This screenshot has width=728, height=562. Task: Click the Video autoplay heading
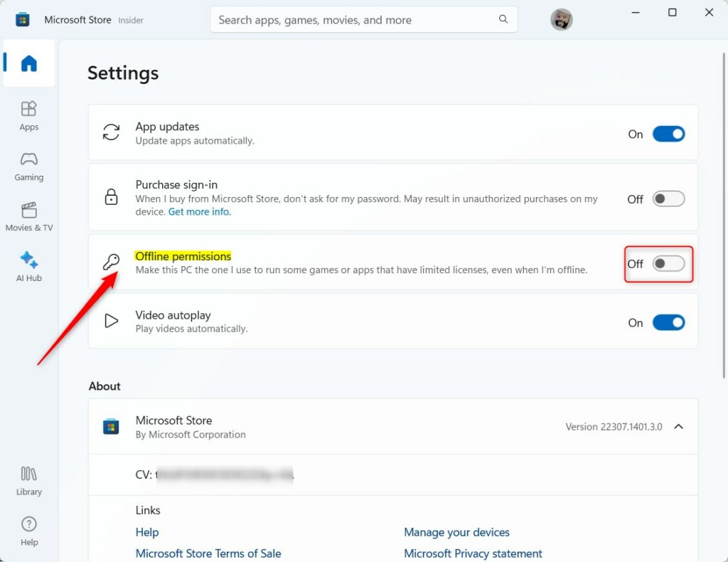click(x=173, y=315)
